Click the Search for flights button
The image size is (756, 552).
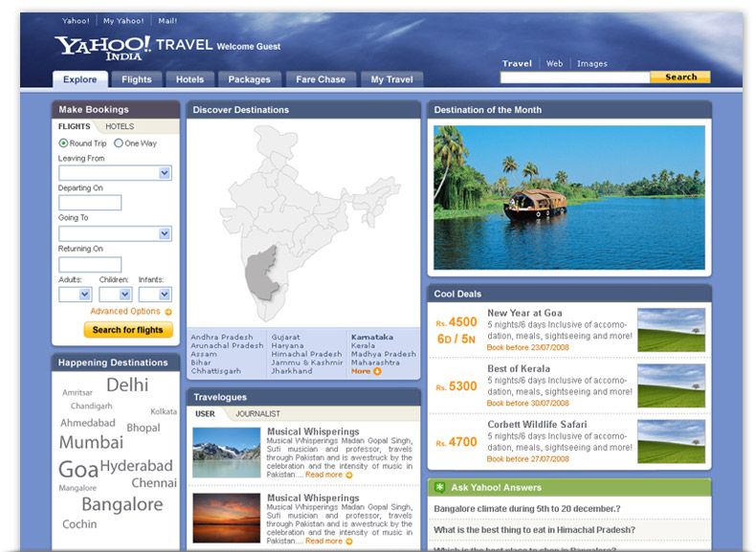(128, 330)
